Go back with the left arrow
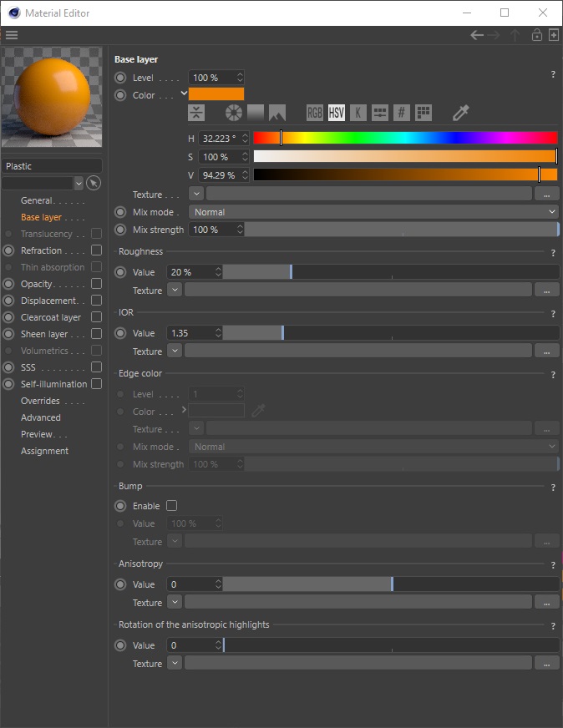 477,35
